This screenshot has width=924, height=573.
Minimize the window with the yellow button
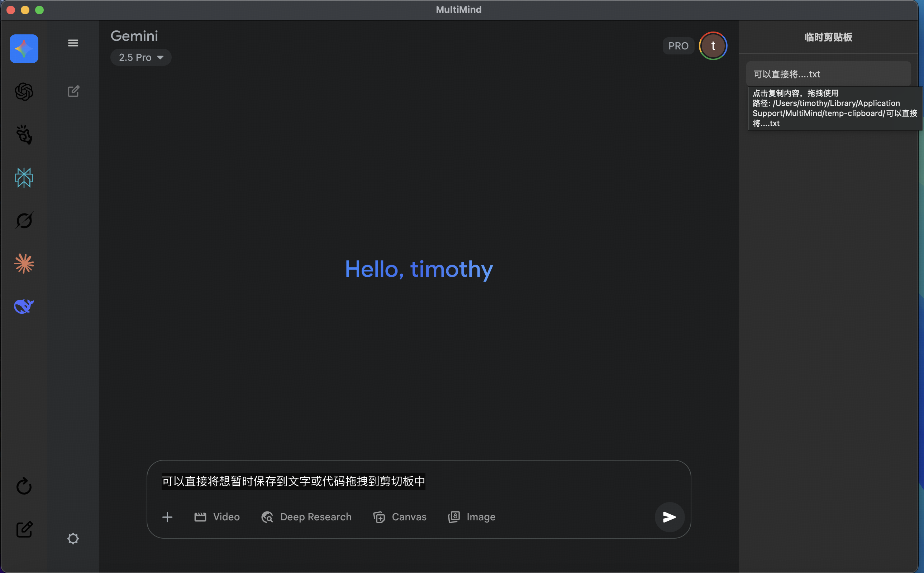pyautogui.click(x=25, y=10)
